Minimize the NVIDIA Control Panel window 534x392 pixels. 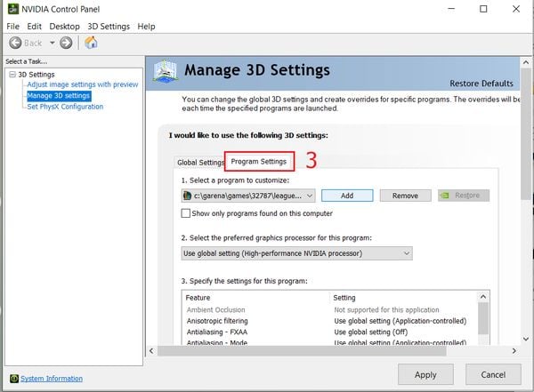tap(451, 9)
